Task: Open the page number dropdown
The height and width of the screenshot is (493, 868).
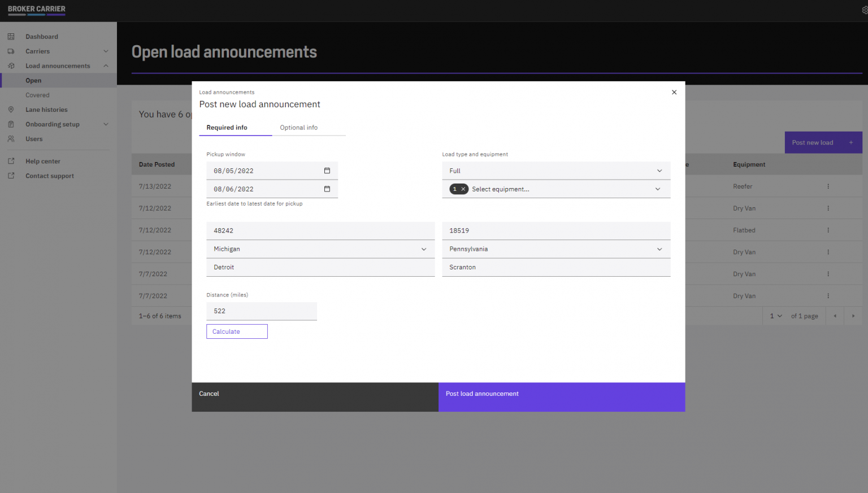Action: tap(776, 316)
